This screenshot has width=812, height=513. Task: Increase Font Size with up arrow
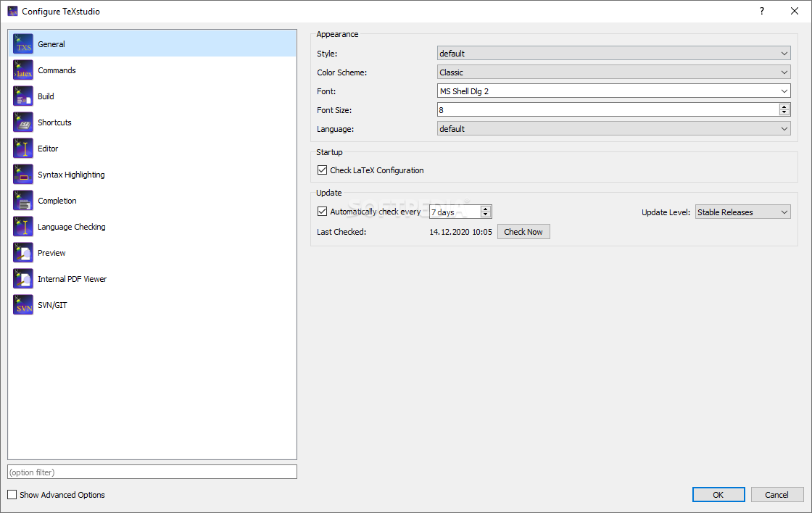pos(784,107)
